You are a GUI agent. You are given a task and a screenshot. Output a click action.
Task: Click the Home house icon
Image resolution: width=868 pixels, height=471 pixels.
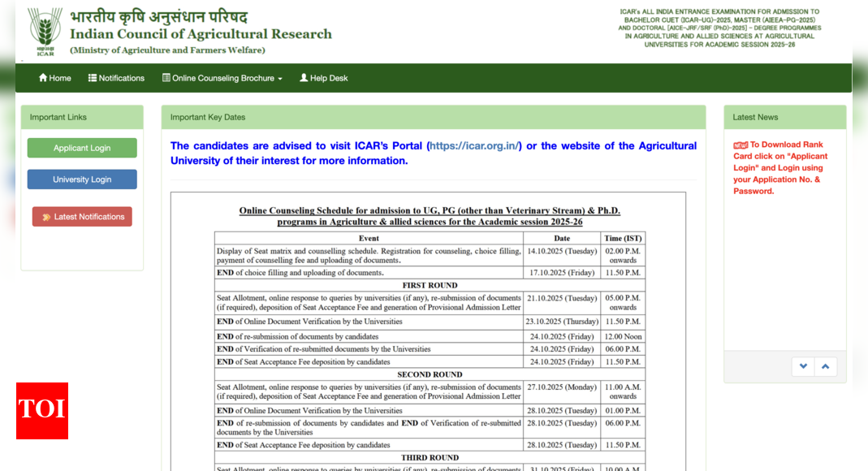pos(43,78)
